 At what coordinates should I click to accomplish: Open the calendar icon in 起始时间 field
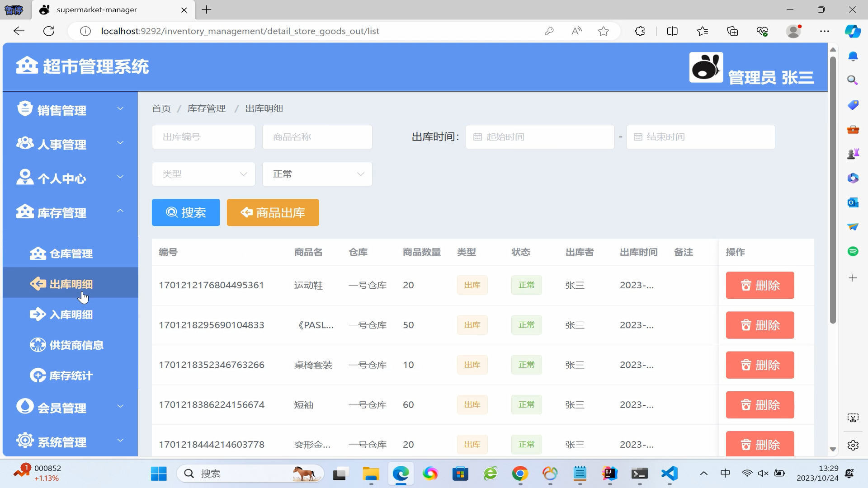[x=479, y=137]
